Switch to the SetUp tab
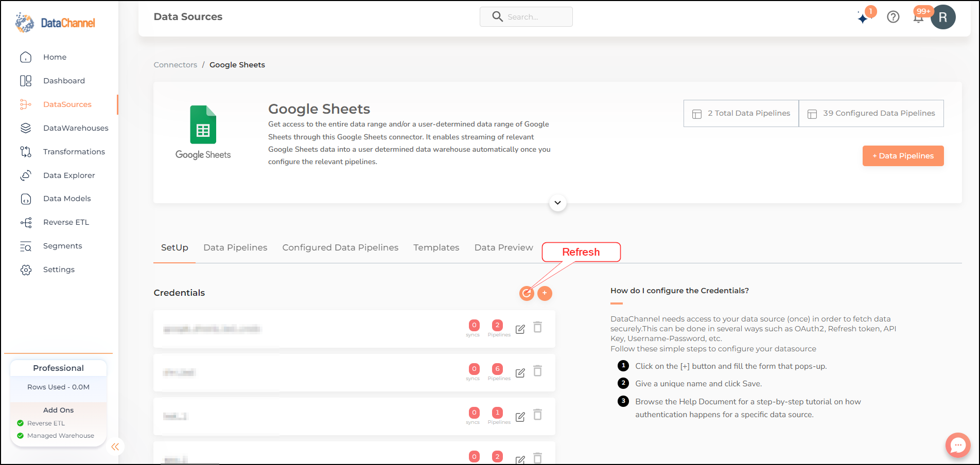Screen dimensions: 980x465 coord(174,248)
